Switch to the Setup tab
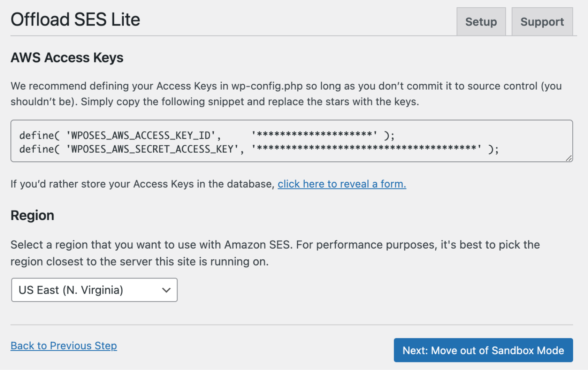The height and width of the screenshot is (370, 588). (481, 22)
